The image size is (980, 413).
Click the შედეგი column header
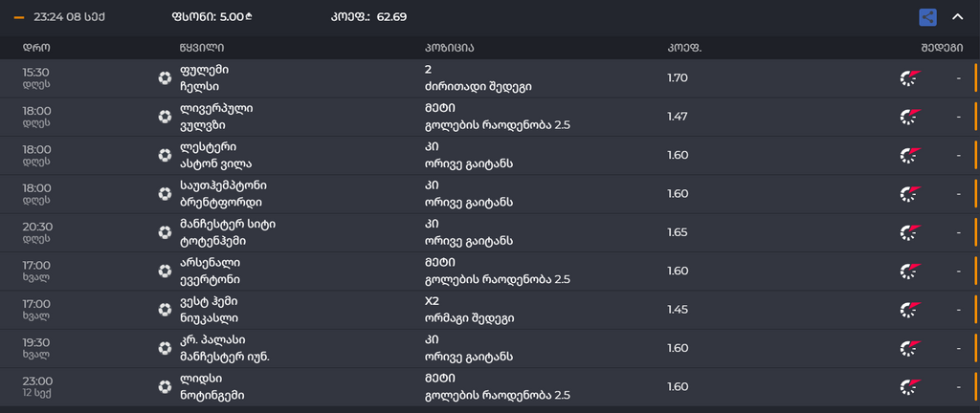pyautogui.click(x=942, y=48)
